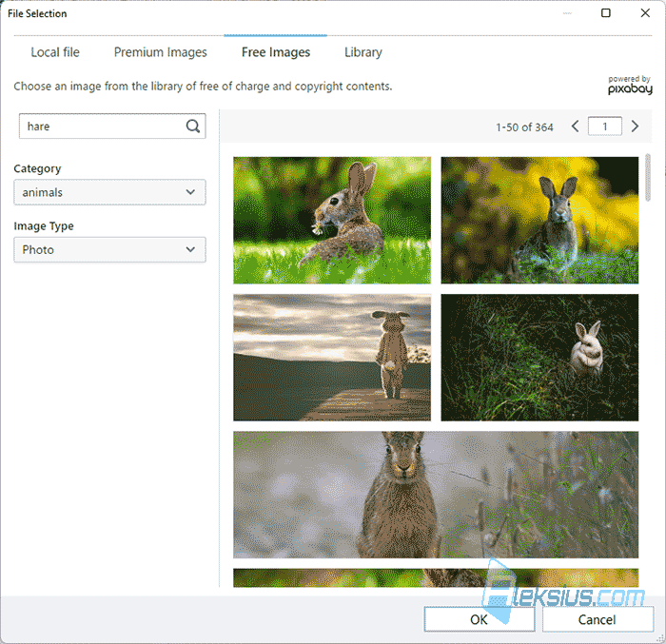Open the Image Type dropdown showing Photo
Viewport: 666px width, 644px height.
click(x=109, y=250)
